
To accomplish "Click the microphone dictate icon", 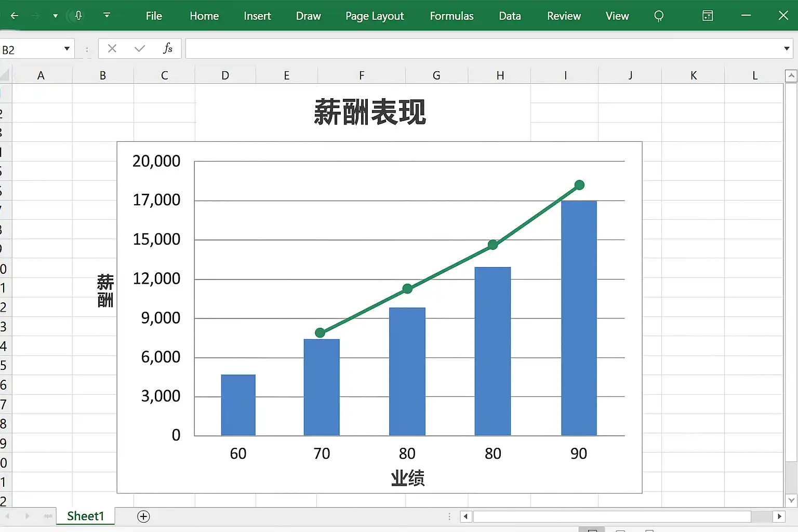I will point(78,16).
